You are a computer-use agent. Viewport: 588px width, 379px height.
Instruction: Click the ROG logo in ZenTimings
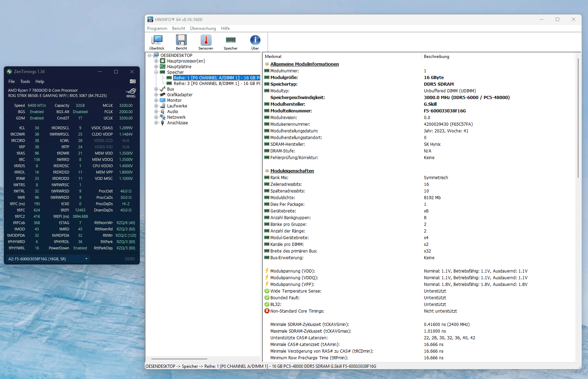pos(131,93)
